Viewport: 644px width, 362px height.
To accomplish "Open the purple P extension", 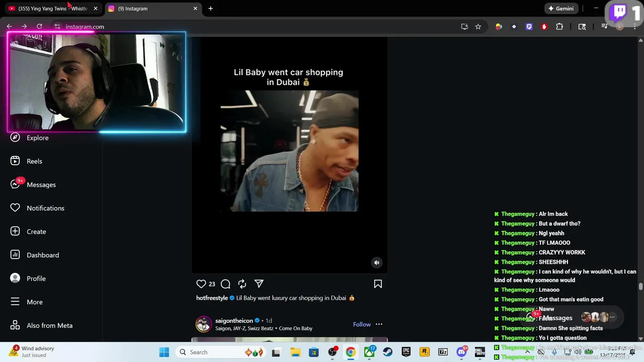I will (x=529, y=27).
